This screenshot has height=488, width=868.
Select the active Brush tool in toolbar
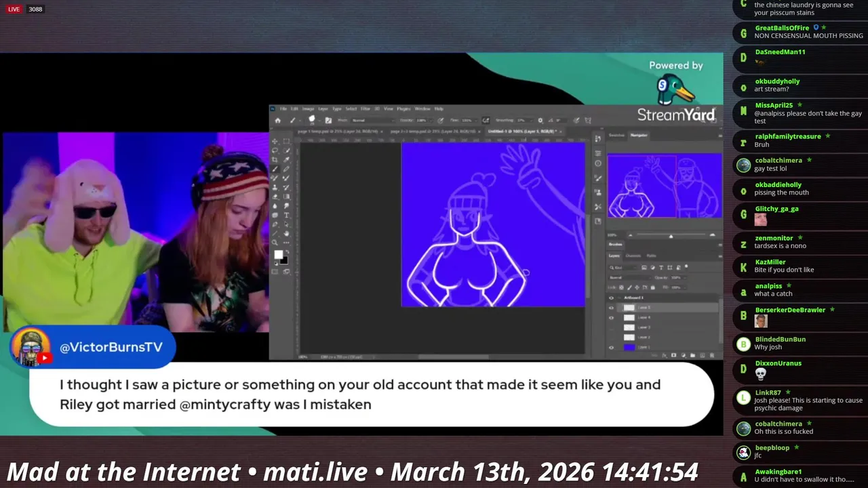[x=275, y=169]
